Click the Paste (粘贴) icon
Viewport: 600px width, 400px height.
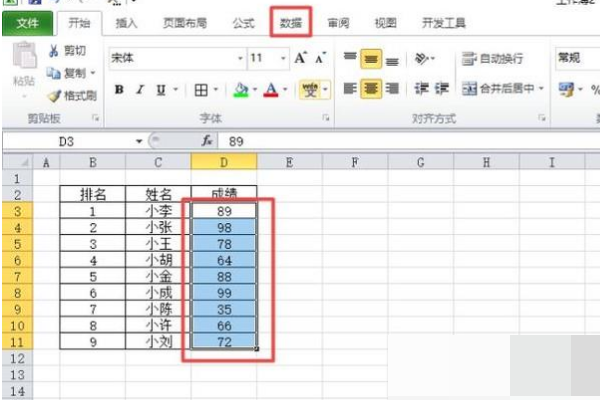pos(24,56)
